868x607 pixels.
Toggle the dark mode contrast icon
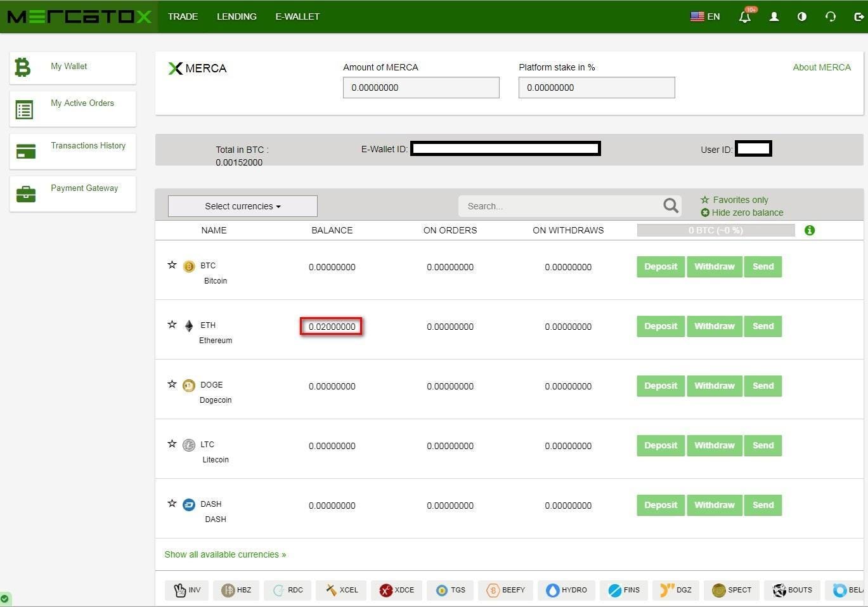point(801,16)
